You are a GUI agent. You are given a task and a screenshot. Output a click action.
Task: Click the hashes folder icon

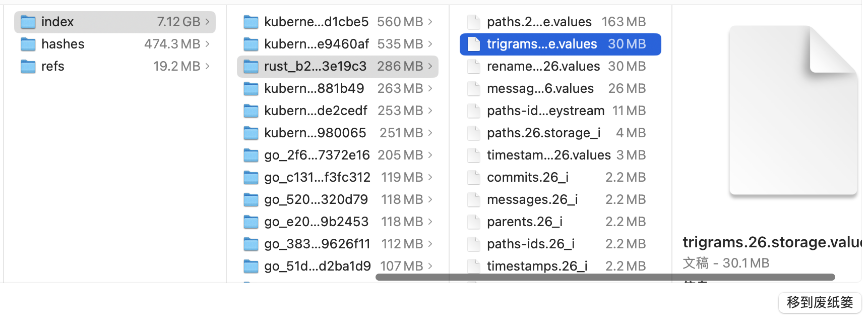click(28, 44)
